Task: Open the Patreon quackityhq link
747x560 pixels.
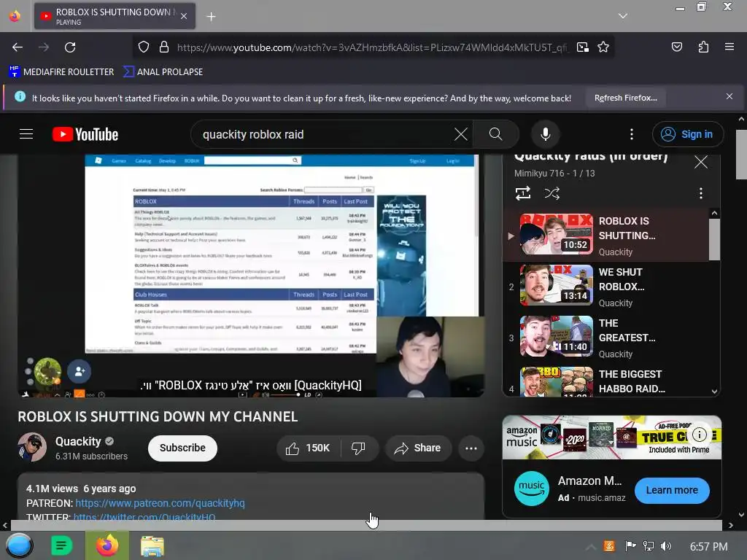Action: [x=160, y=503]
